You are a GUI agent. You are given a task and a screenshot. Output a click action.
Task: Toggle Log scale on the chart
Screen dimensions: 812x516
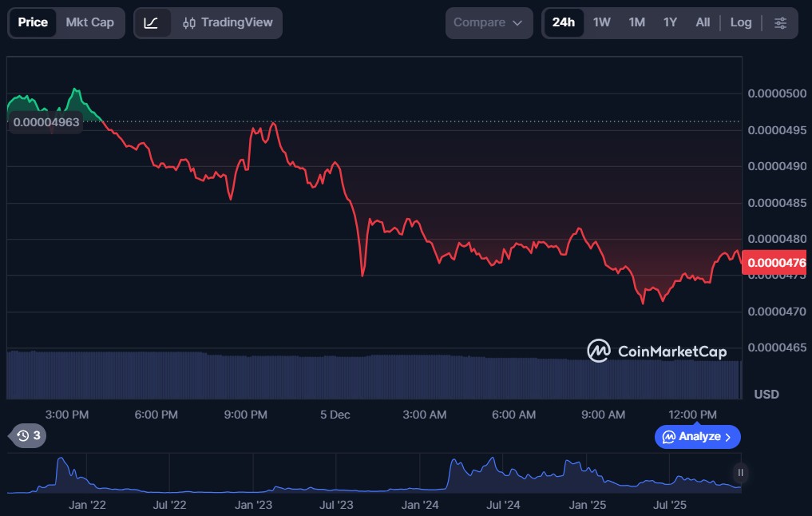[x=740, y=22]
